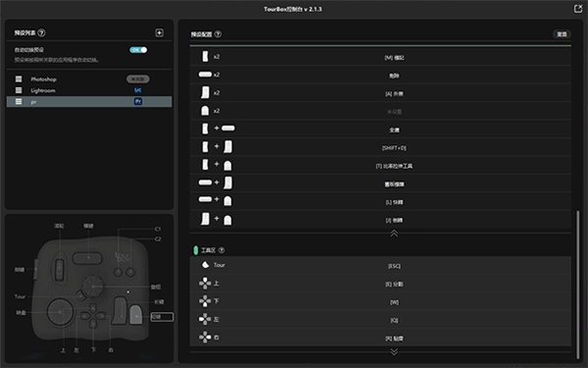The width and height of the screenshot is (588, 368).
Task: Click the C1 label on the diagram
Action: tap(158, 229)
